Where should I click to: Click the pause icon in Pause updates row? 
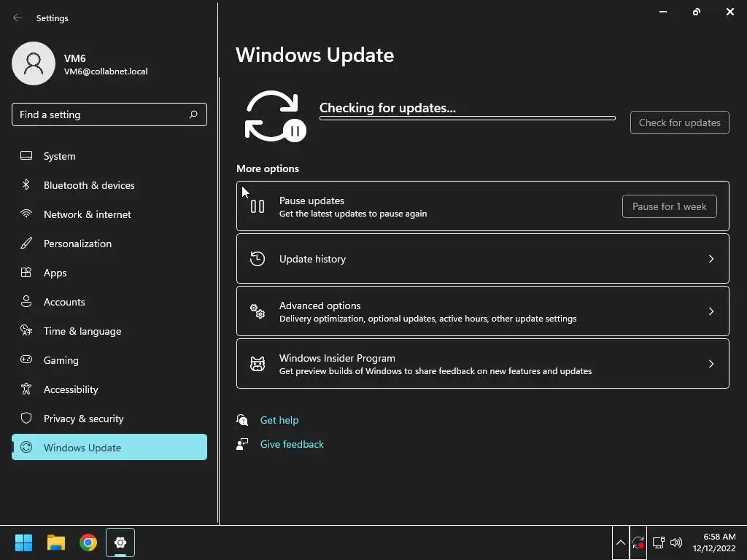pos(258,206)
